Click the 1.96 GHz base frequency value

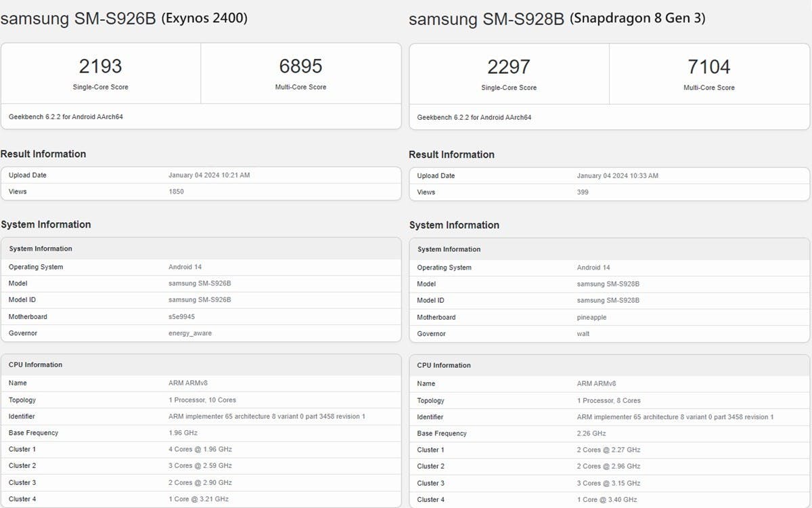click(x=183, y=433)
